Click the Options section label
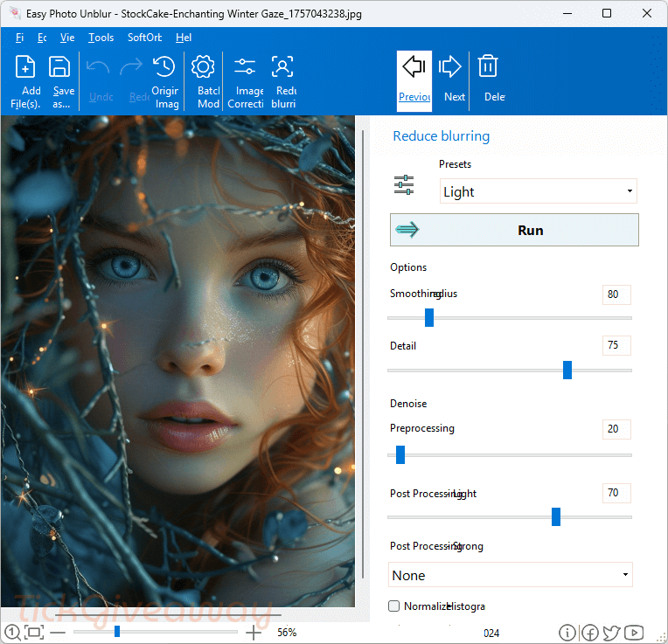The width and height of the screenshot is (668, 644). click(408, 267)
